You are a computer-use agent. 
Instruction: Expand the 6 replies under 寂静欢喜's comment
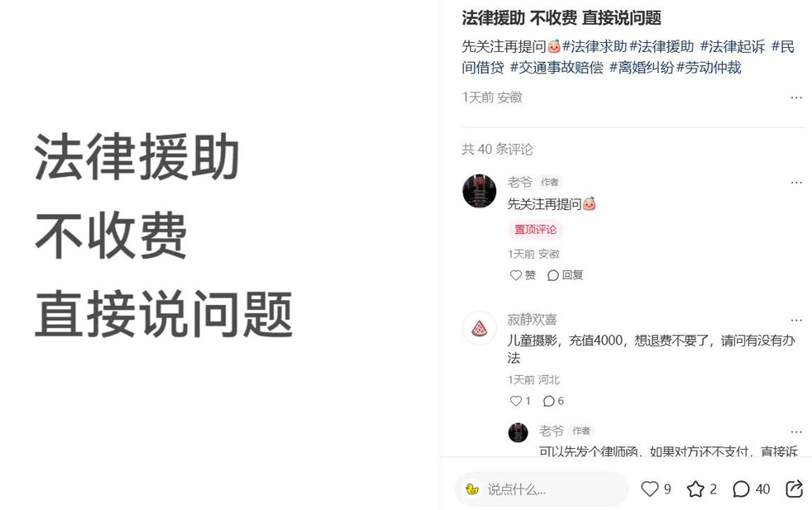click(553, 401)
